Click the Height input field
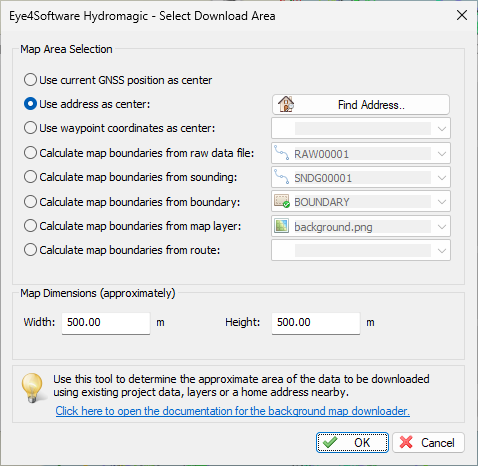This screenshot has height=466, width=478. (x=316, y=323)
